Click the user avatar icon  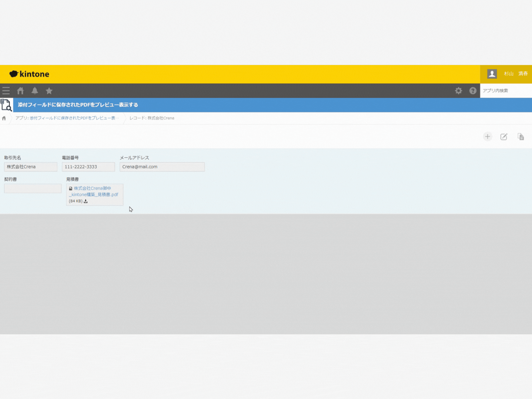pyautogui.click(x=492, y=74)
